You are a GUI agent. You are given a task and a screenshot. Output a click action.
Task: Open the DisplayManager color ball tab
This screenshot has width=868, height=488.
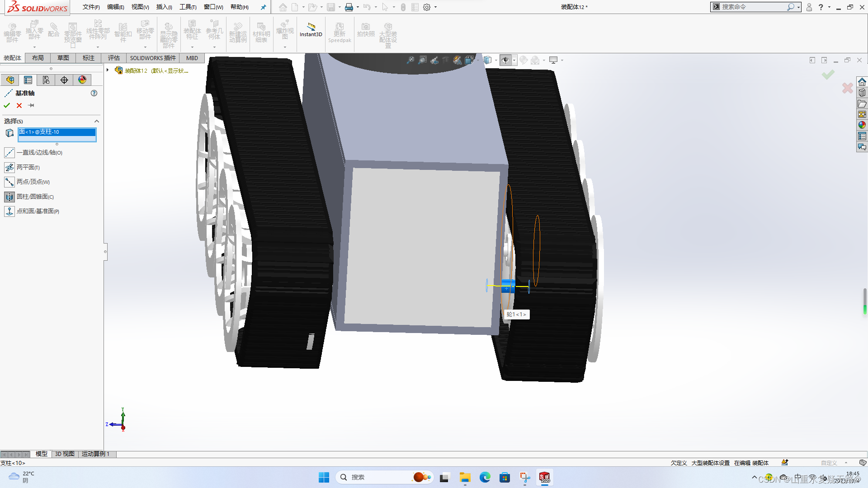(x=82, y=80)
